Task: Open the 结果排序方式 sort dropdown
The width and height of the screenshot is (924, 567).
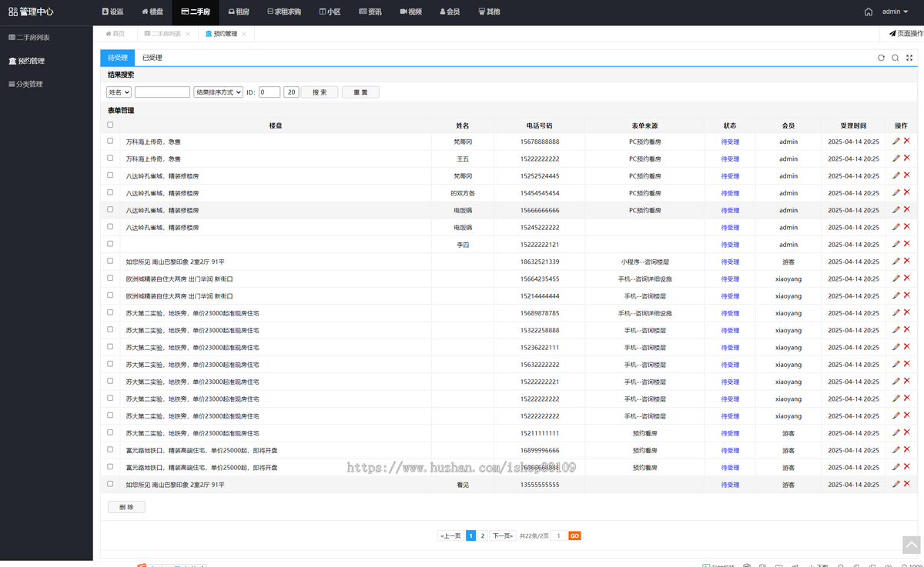Action: 218,92
